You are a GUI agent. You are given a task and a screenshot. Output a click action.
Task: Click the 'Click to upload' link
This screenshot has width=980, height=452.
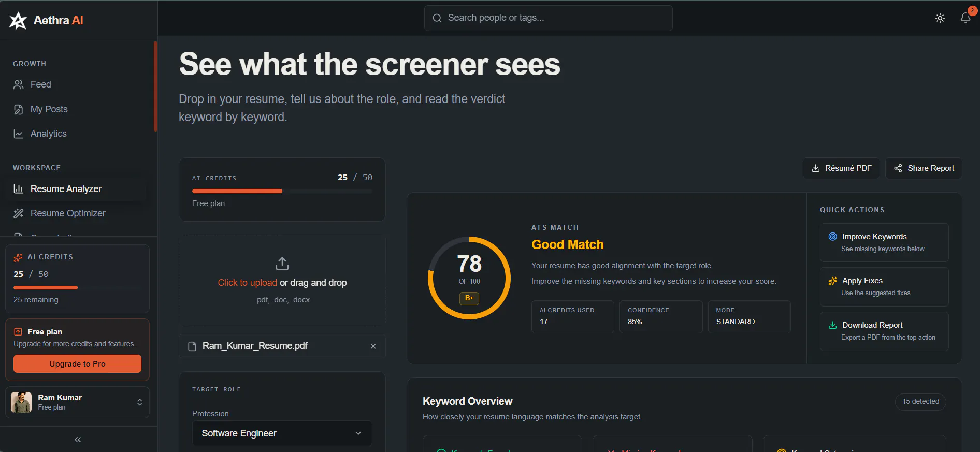tap(248, 283)
